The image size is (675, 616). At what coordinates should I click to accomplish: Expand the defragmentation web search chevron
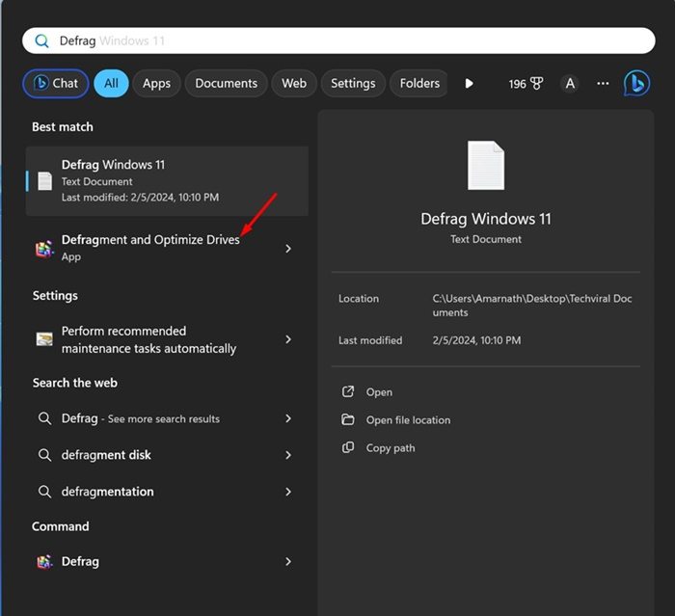(288, 492)
